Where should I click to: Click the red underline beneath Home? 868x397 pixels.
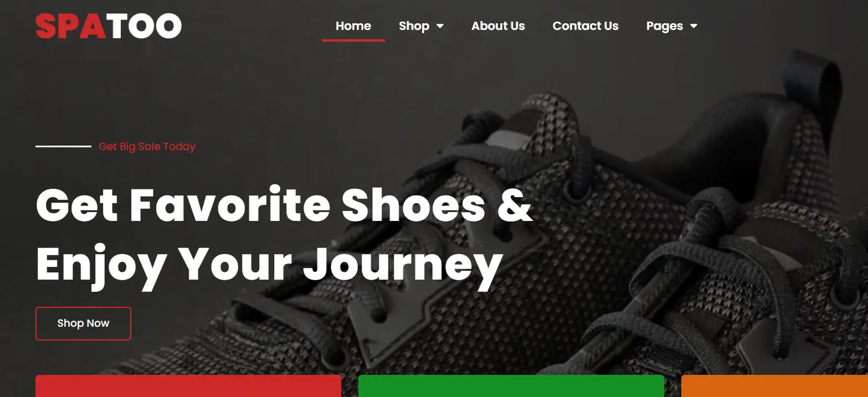(x=353, y=40)
